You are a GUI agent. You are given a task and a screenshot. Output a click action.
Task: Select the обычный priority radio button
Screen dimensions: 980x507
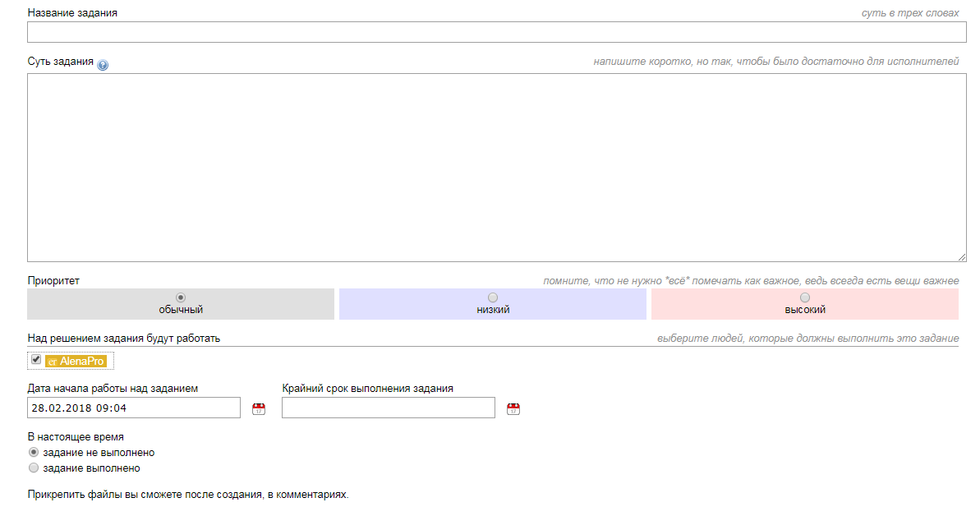point(181,297)
